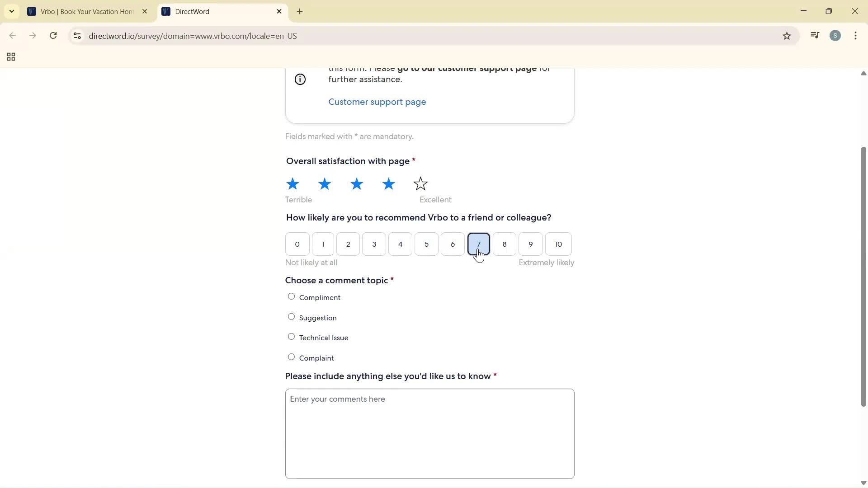Open the site information settings icon
The width and height of the screenshot is (868, 488).
click(x=77, y=36)
